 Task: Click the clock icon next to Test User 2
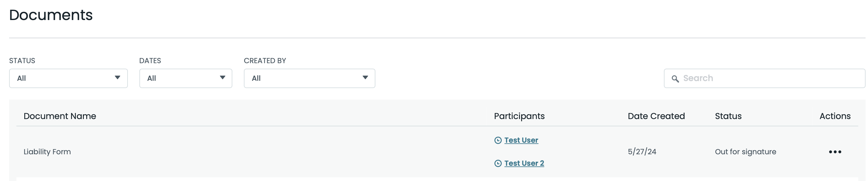pyautogui.click(x=498, y=163)
